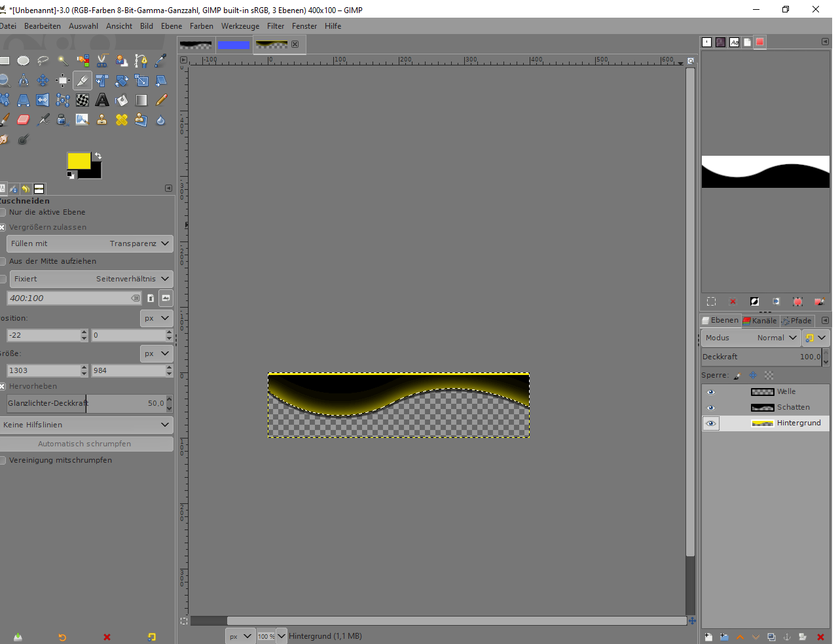Choose the Heal tool bandage icon
840x644 pixels.
point(122,120)
